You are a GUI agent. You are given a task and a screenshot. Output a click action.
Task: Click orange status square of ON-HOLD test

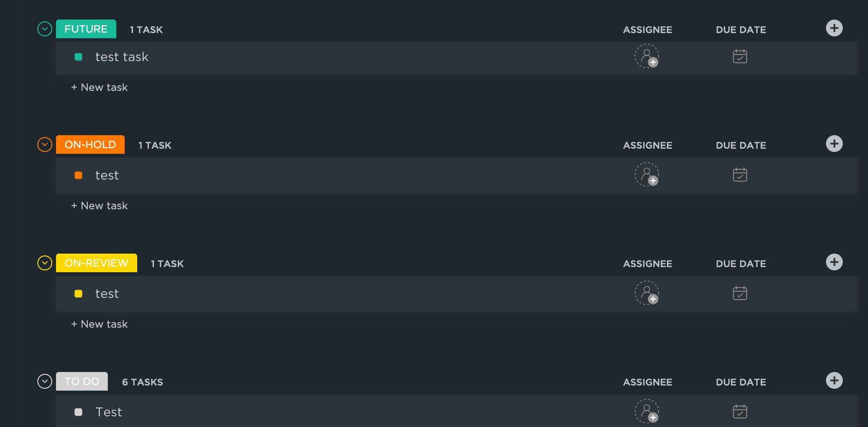(78, 175)
